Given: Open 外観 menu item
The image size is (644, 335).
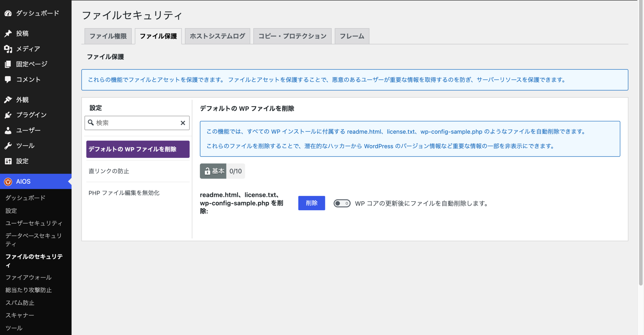Looking at the screenshot, I should 36,100.
